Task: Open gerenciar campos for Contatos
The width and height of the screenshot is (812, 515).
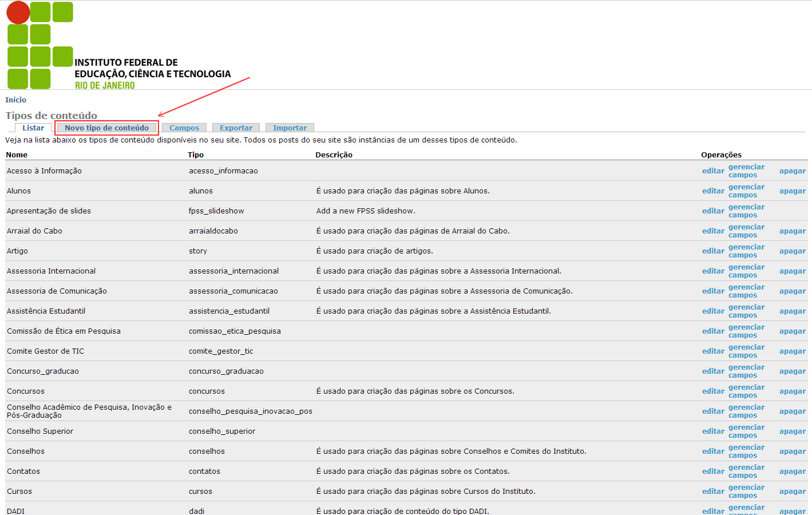Action: point(746,472)
